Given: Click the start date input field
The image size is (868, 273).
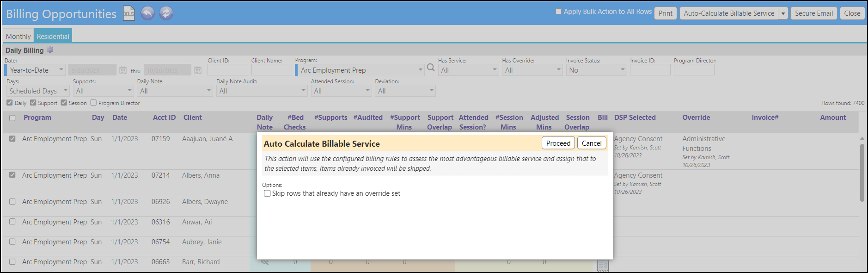Looking at the screenshot, I should tap(92, 70).
